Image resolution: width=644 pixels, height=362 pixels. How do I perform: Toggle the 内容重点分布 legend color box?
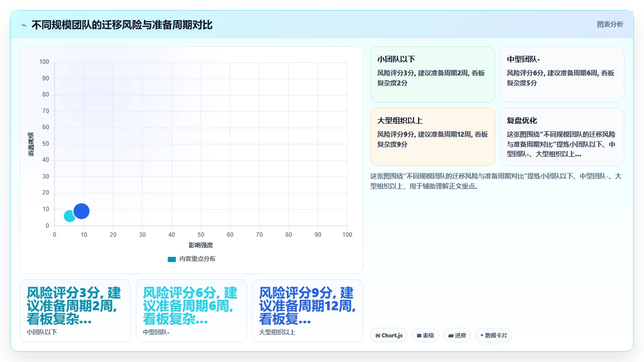pos(172,259)
